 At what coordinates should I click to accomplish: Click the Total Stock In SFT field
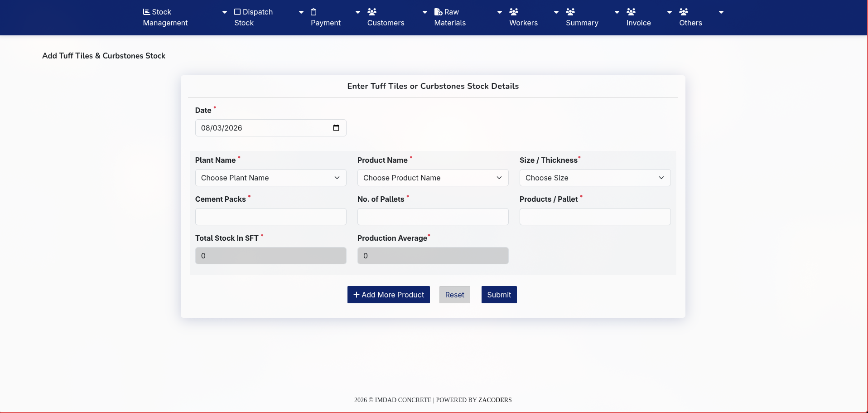click(x=271, y=256)
